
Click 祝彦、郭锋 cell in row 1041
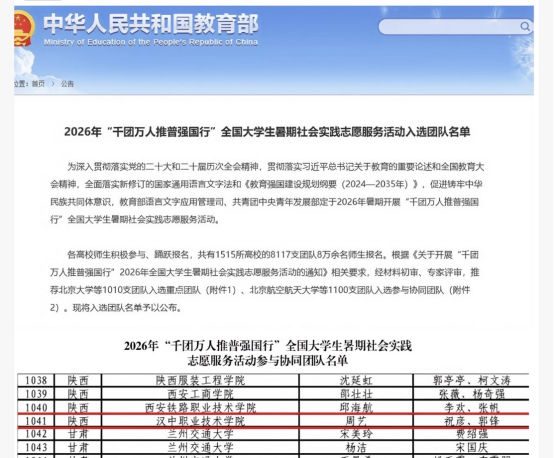tap(472, 421)
